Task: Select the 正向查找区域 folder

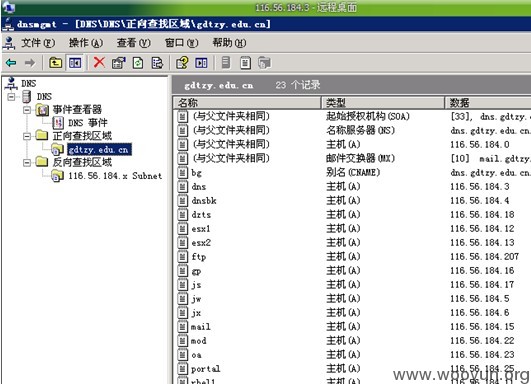Action: [82, 136]
